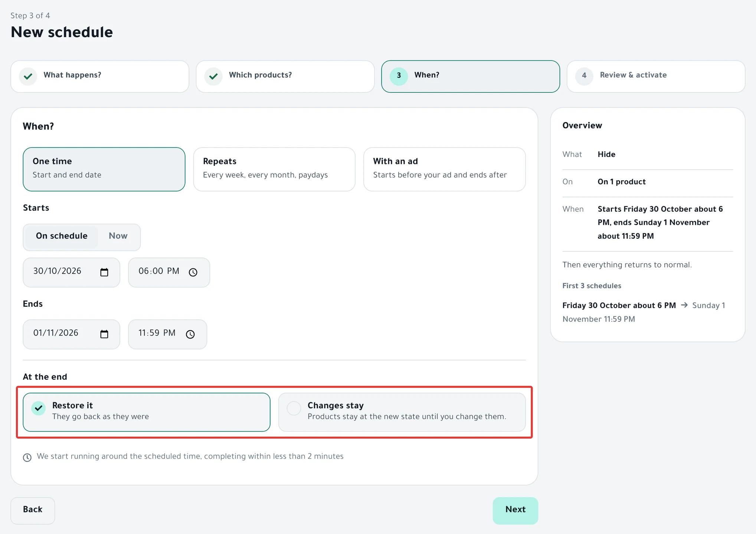
Task: Go to the Review & activate step
Action: 656,76
